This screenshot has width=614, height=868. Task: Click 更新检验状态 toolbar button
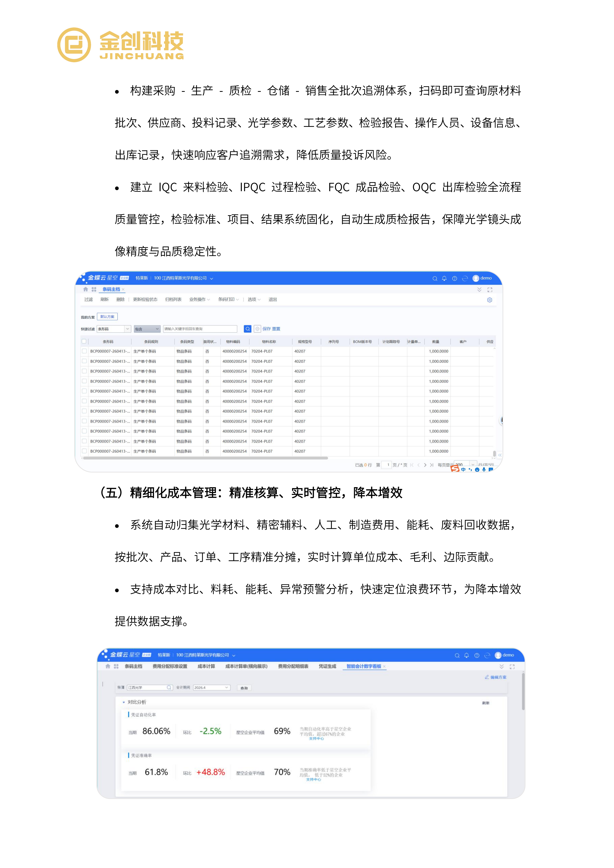(145, 299)
